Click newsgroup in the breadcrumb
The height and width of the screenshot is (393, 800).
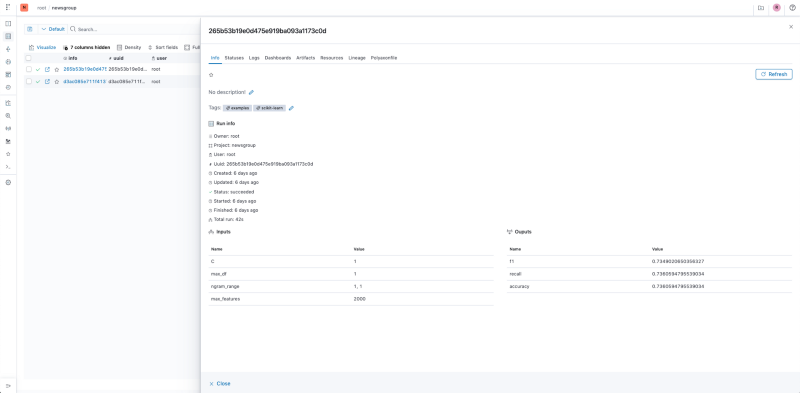[x=64, y=8]
